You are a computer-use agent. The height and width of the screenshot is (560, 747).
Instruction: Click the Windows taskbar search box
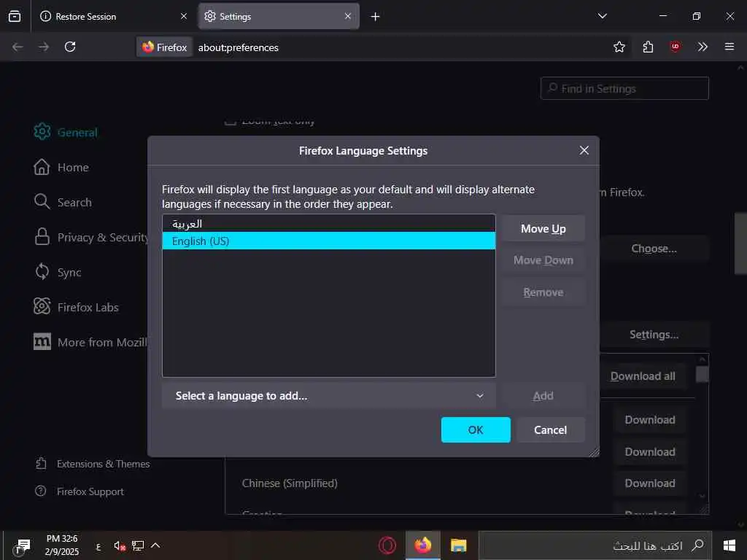pos(595,545)
